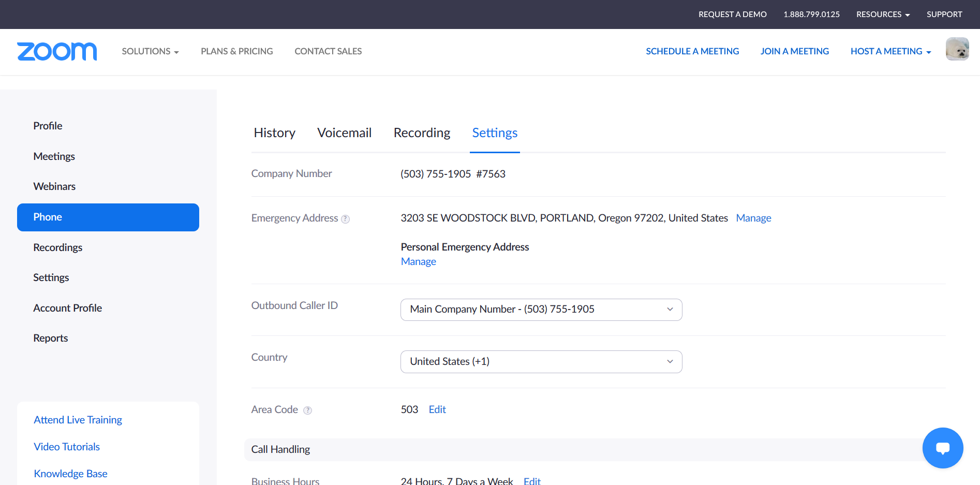Open the user profile avatar
980x485 pixels.
coord(957,49)
